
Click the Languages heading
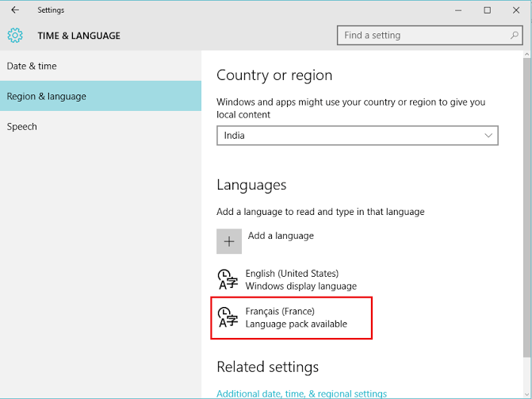pos(251,186)
